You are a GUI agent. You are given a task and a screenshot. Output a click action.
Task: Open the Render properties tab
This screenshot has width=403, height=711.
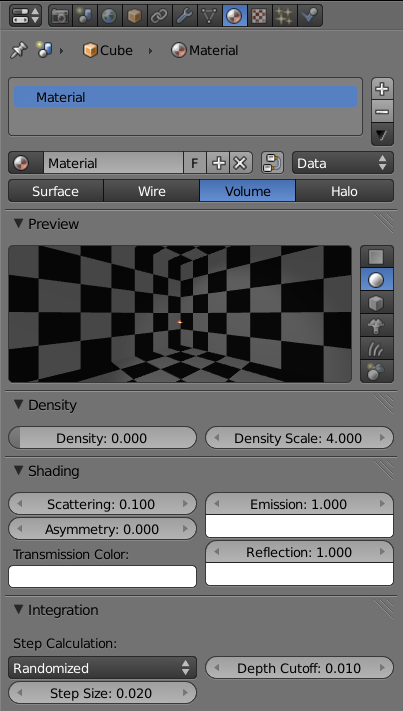pyautogui.click(x=60, y=15)
